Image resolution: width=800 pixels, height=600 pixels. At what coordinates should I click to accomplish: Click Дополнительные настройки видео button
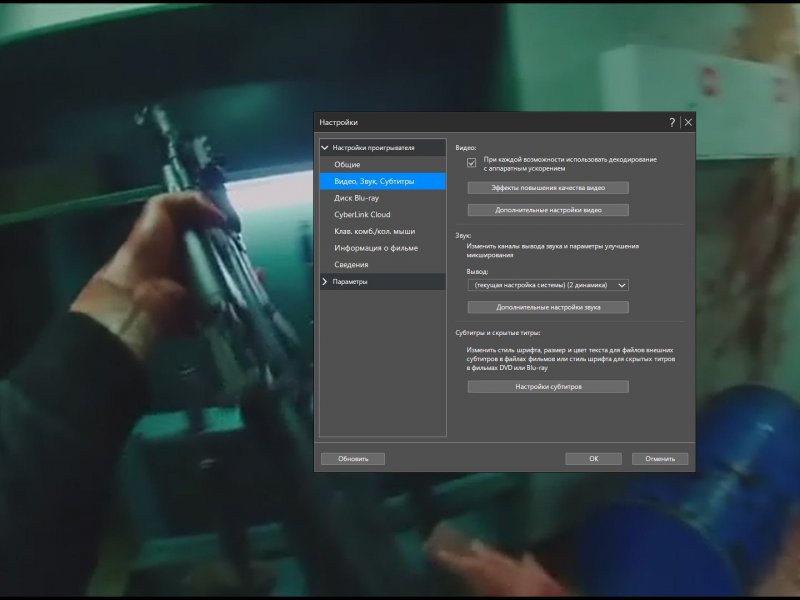coord(548,210)
